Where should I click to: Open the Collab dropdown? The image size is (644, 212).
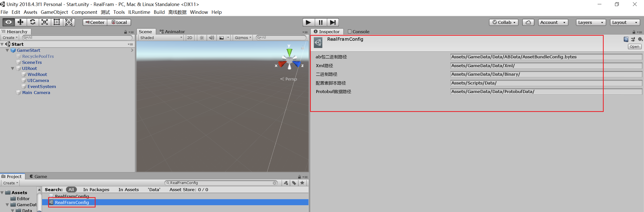click(504, 22)
